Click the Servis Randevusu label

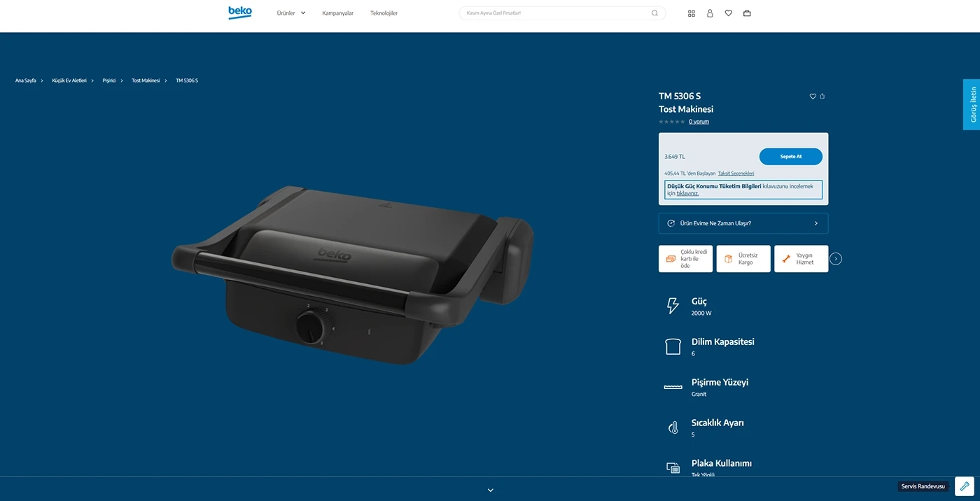pos(923,486)
